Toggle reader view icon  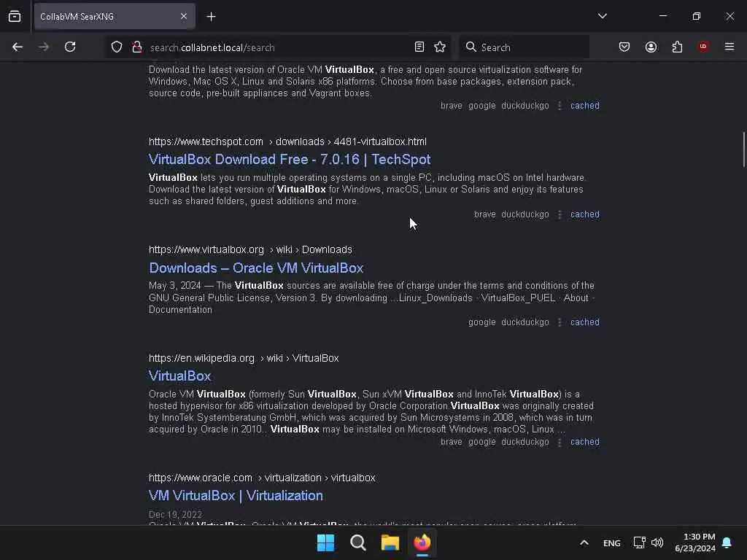click(419, 47)
